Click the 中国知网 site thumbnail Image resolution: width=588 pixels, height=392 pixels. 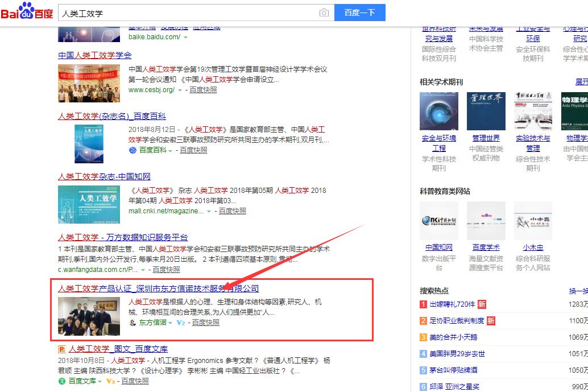[x=439, y=221]
